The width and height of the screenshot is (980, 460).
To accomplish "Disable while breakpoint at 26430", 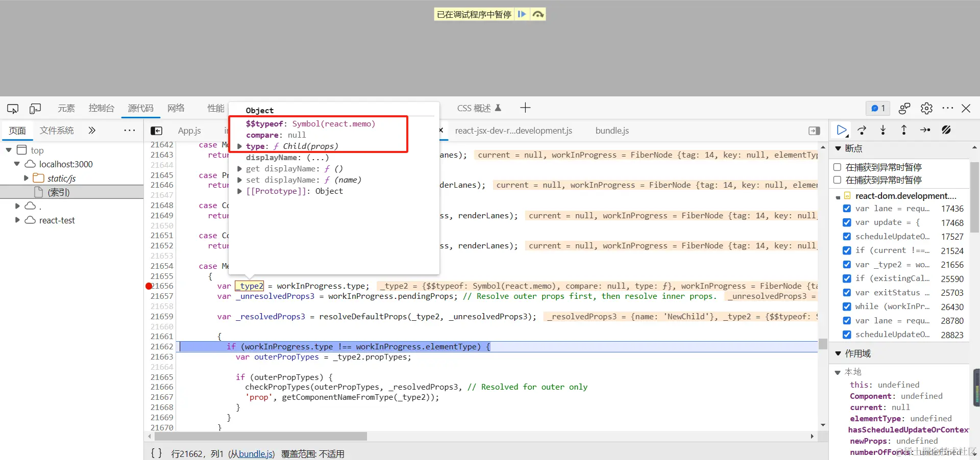I will click(847, 306).
